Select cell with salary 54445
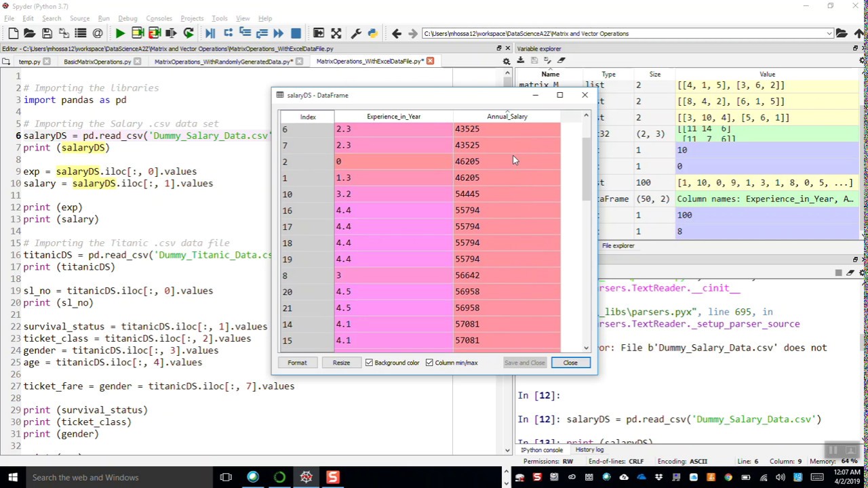The width and height of the screenshot is (868, 488). pos(507,194)
